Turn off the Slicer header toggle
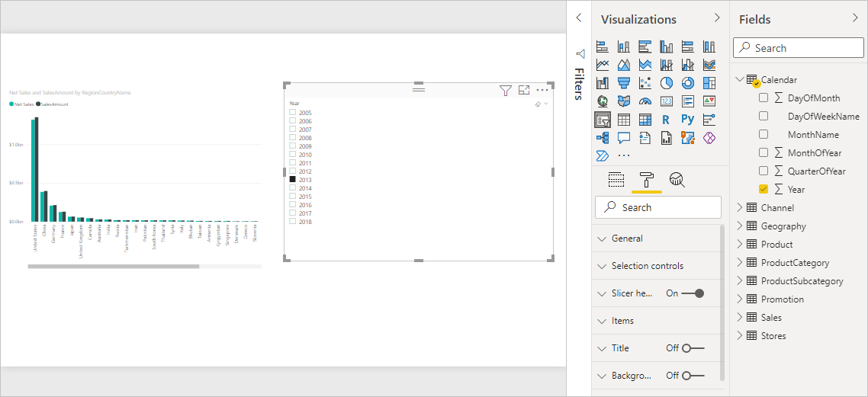This screenshot has width=868, height=397. [693, 293]
